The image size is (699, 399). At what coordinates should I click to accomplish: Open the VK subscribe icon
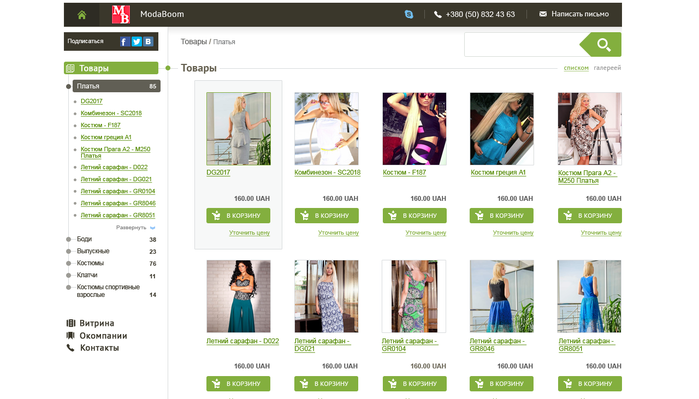click(148, 41)
